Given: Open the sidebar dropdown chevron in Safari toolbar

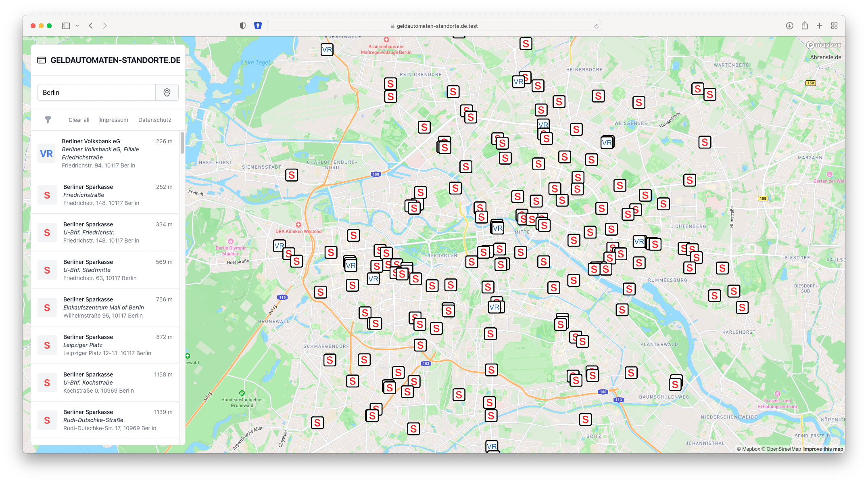Looking at the screenshot, I should pyautogui.click(x=77, y=26).
